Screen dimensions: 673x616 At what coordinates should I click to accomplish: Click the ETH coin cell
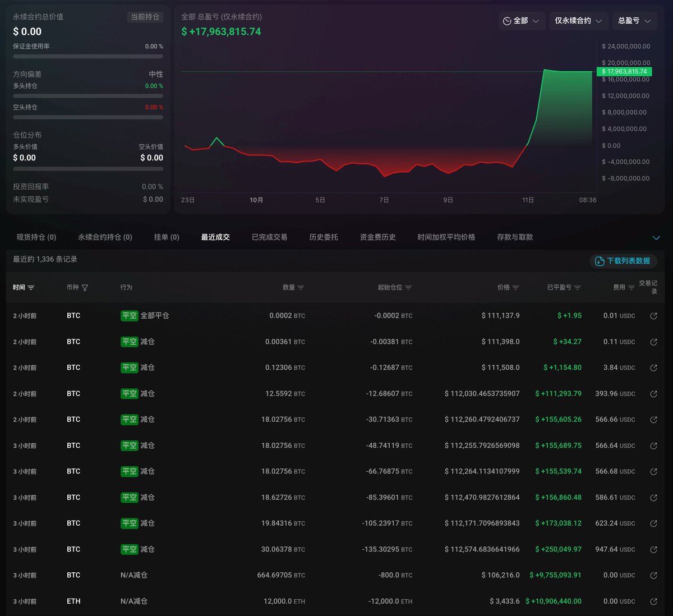click(x=73, y=601)
